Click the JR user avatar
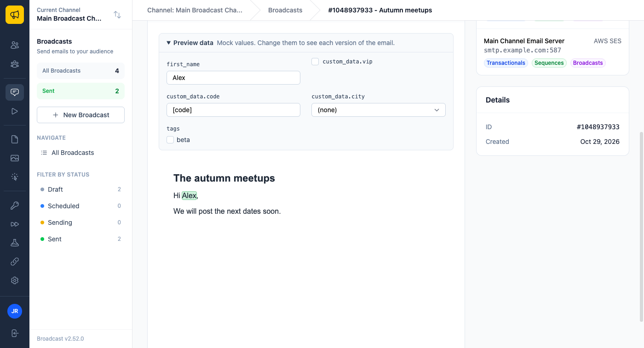Screen dimensions: 644x348 click(x=15, y=311)
